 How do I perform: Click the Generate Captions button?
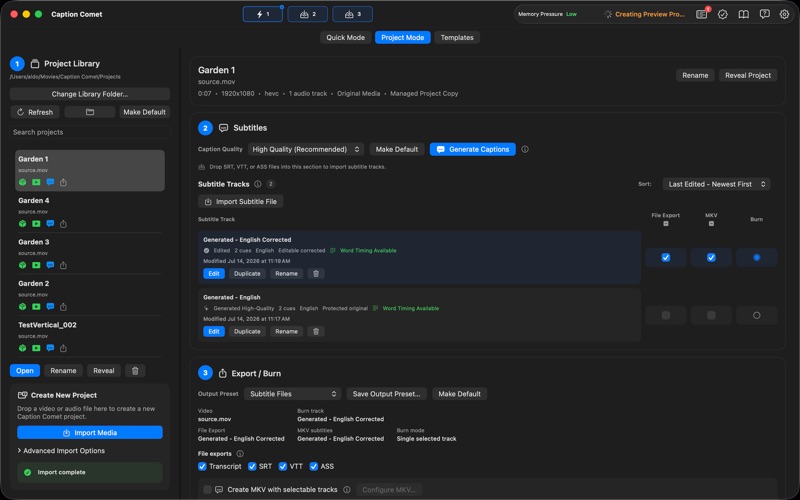tap(472, 149)
